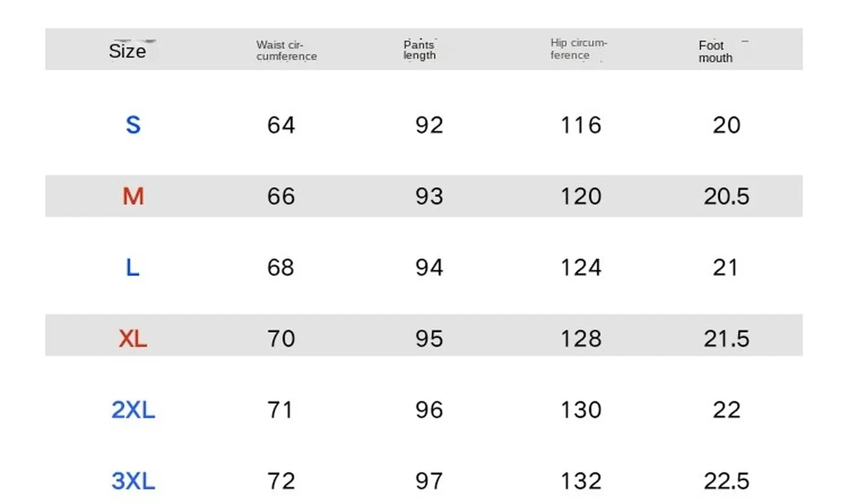Click the Foot mouth column header
848x504 pixels.
coord(716,52)
